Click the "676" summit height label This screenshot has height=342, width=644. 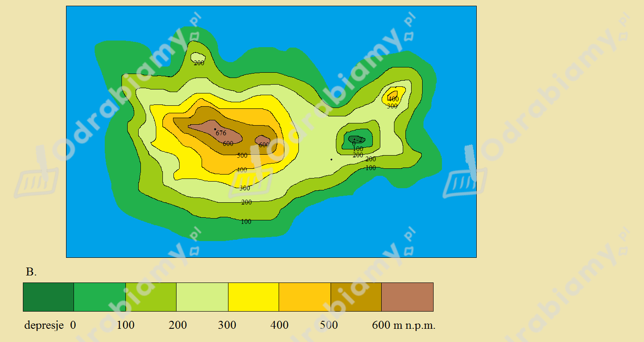tap(221, 133)
